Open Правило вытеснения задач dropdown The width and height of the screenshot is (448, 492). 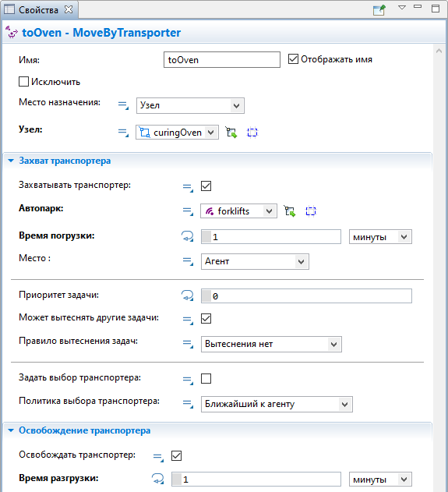click(271, 344)
